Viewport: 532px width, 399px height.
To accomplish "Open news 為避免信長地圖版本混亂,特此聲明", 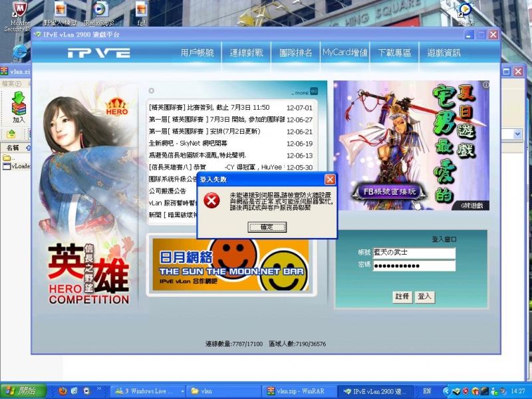I will 198,156.
